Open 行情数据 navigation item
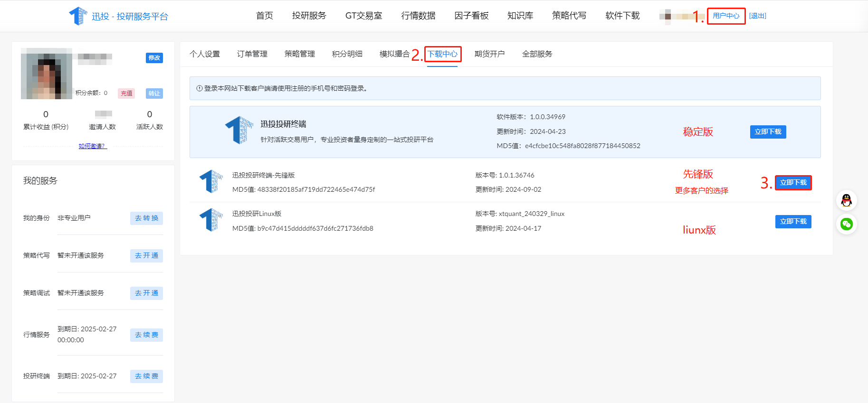The image size is (868, 403). [x=419, y=16]
